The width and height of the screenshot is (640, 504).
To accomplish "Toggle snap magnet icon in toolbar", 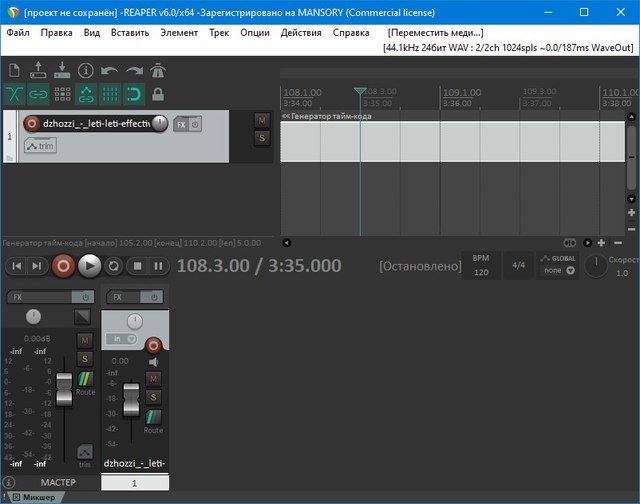I will (x=133, y=94).
